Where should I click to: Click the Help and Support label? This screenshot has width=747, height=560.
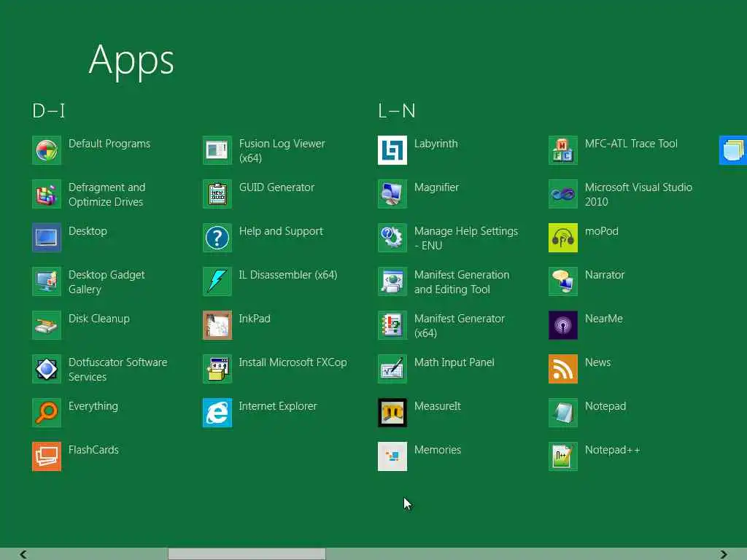[x=281, y=231]
